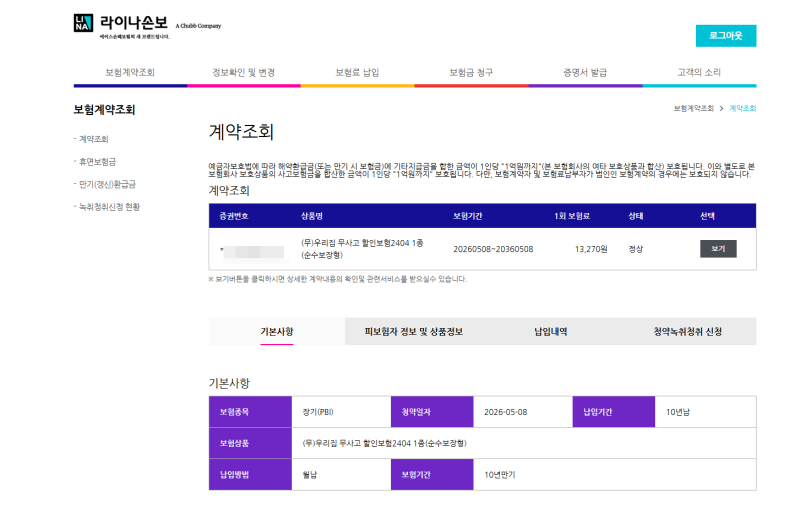Click the 라이나손보 logo
Viewport: 800px width, 513px height.
point(121,26)
